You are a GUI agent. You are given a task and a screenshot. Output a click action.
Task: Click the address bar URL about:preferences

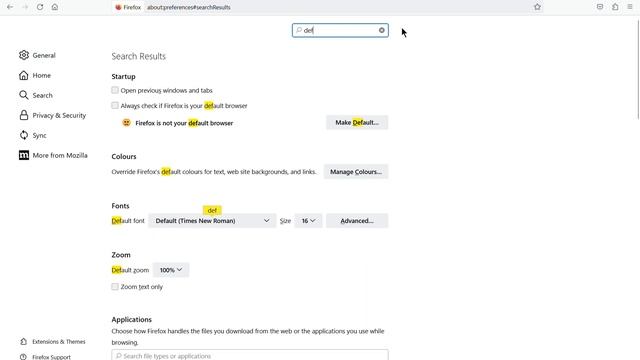point(189,7)
